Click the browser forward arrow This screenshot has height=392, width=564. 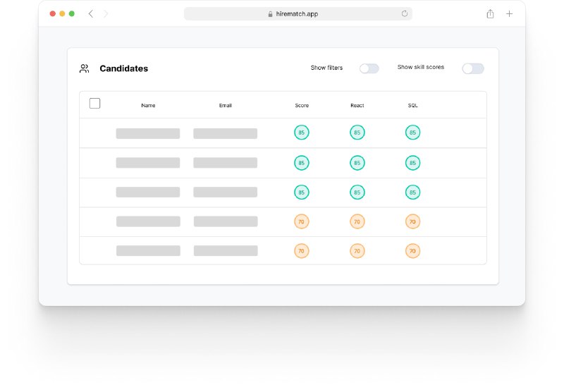pyautogui.click(x=106, y=13)
